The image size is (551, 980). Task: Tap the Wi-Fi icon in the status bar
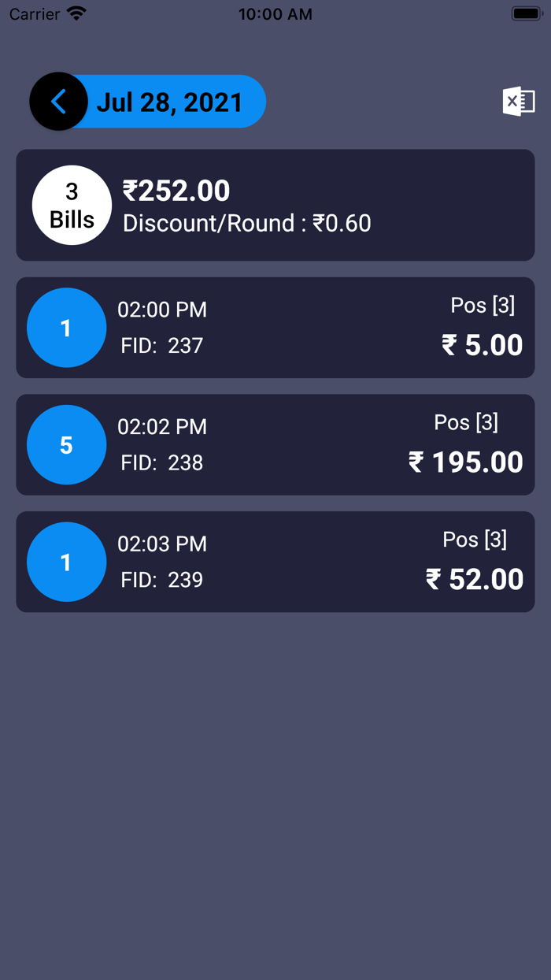point(76,13)
